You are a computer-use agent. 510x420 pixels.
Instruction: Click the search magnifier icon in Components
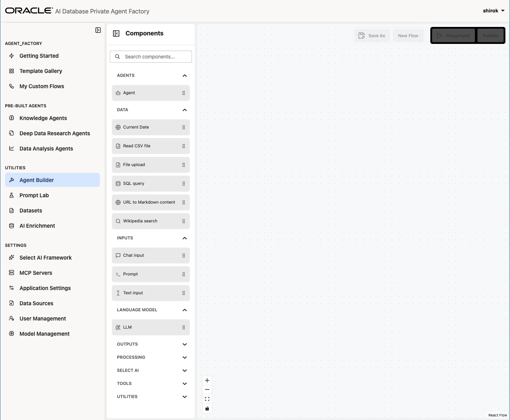tap(118, 57)
